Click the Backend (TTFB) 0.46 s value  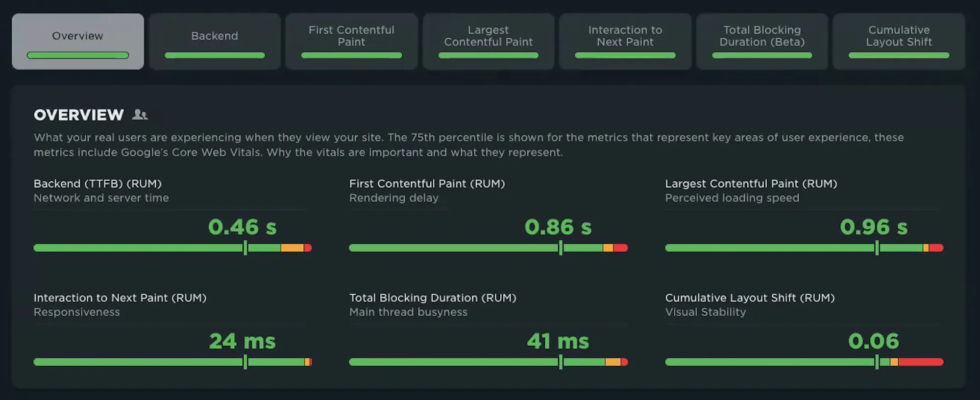tap(243, 227)
